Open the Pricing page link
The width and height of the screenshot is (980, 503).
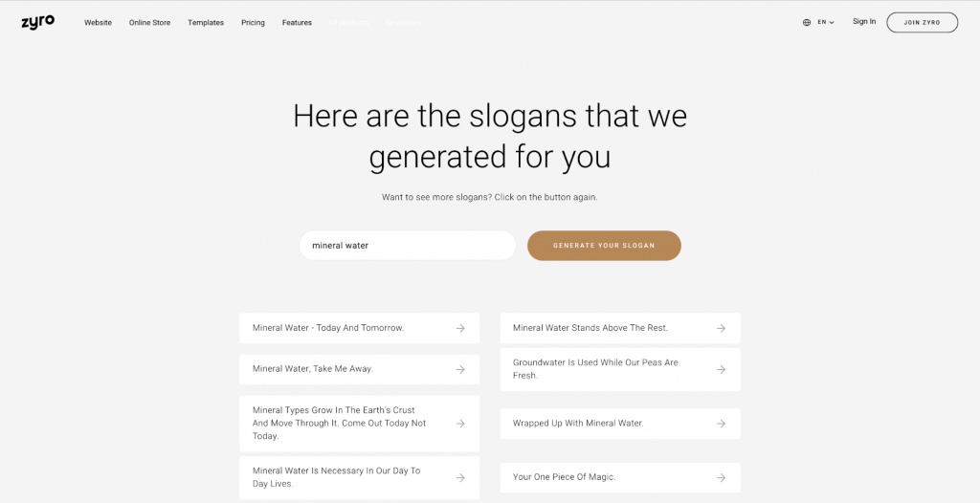253,23
